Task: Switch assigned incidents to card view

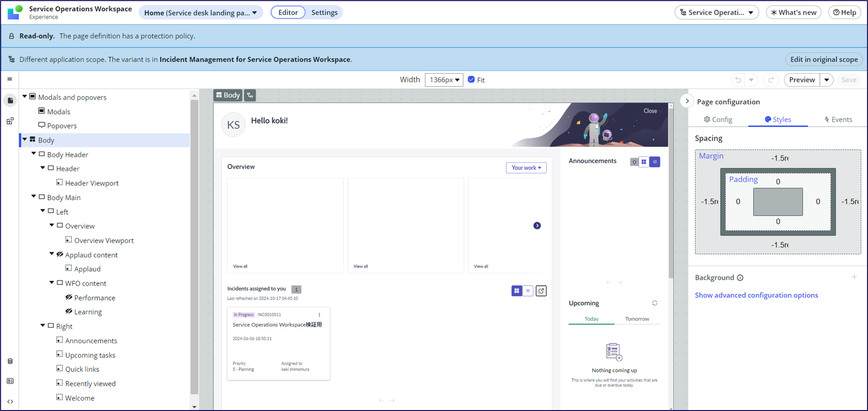Action: point(516,291)
